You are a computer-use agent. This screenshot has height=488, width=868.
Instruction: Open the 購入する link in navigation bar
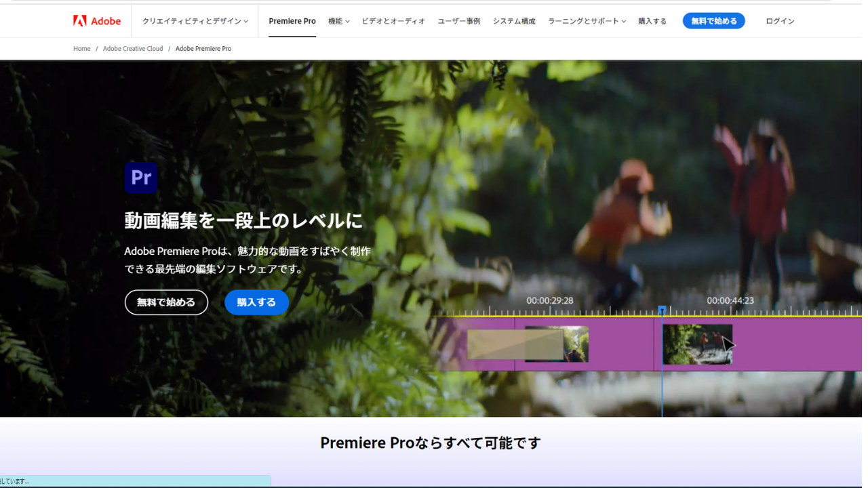click(x=652, y=21)
